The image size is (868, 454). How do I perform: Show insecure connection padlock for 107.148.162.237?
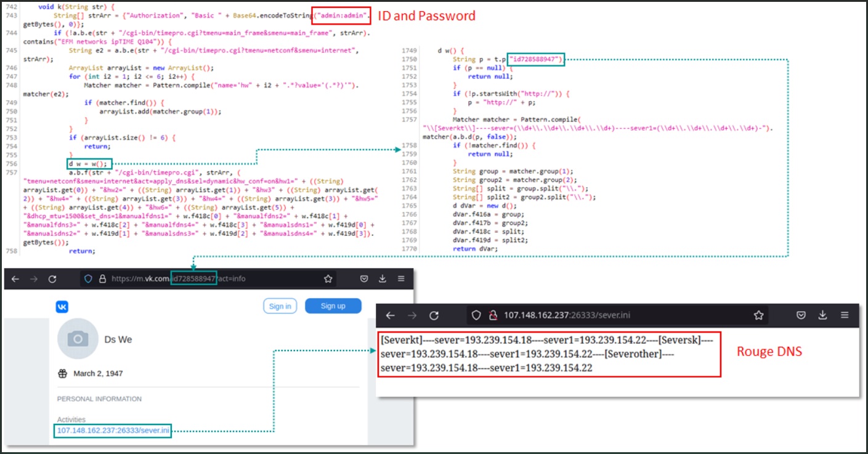tap(492, 315)
